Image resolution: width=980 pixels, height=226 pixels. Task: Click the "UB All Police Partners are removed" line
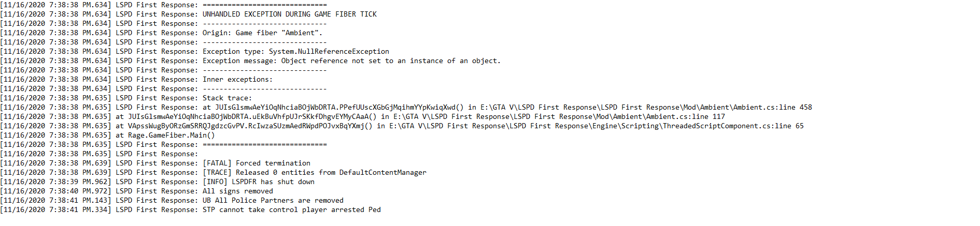(x=273, y=201)
